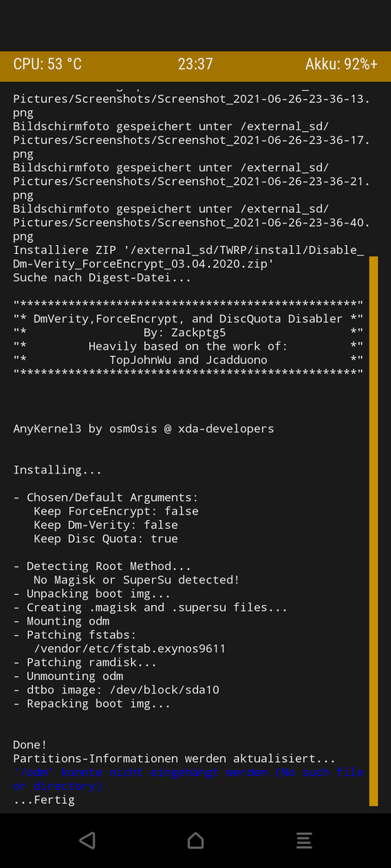The height and width of the screenshot is (868, 391).
Task: Click the '...Fertig' line at bottom
Action: tap(43, 800)
